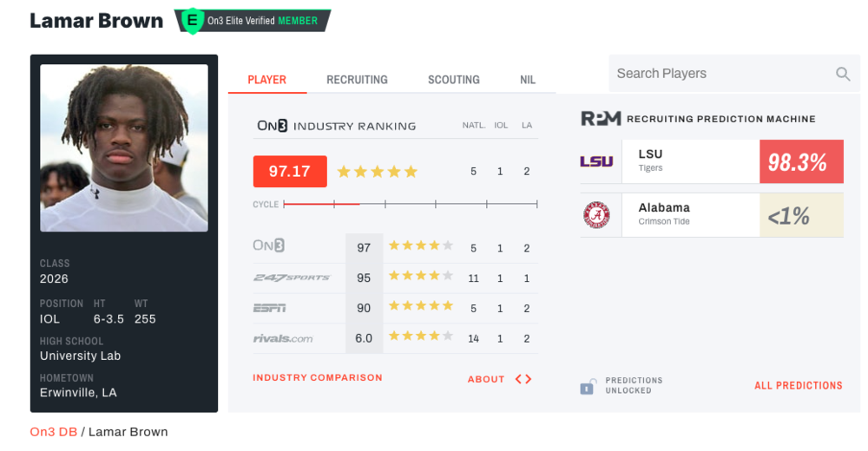This screenshot has width=868, height=451.
Task: Expand About with the arrow chevrons
Action: point(523,379)
